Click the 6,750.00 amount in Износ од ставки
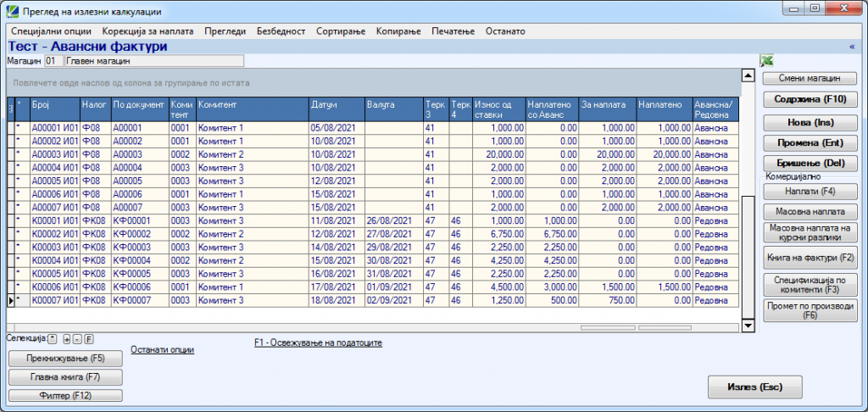This screenshot has height=412, width=868. [498, 234]
